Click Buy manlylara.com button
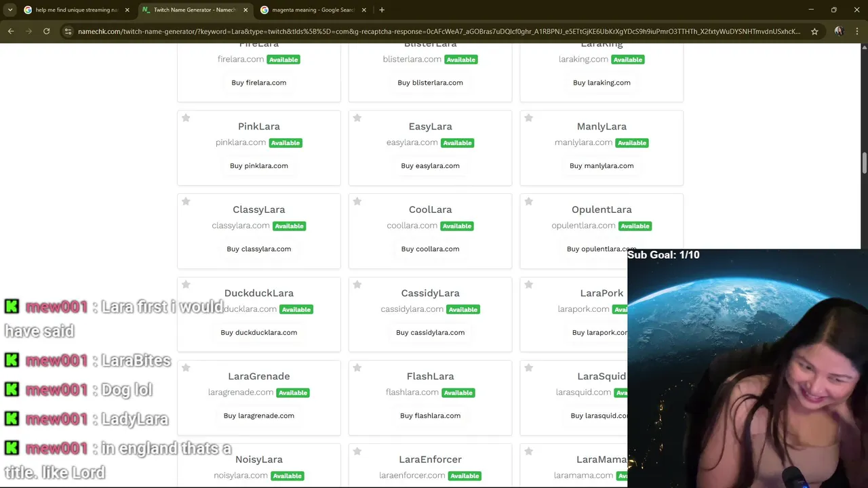This screenshot has width=868, height=488. coord(601,166)
